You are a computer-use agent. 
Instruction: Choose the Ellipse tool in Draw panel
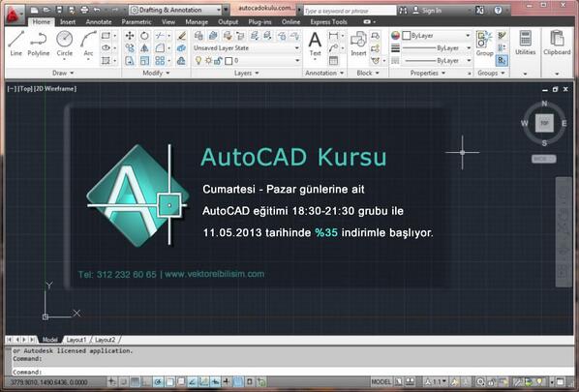[x=106, y=48]
